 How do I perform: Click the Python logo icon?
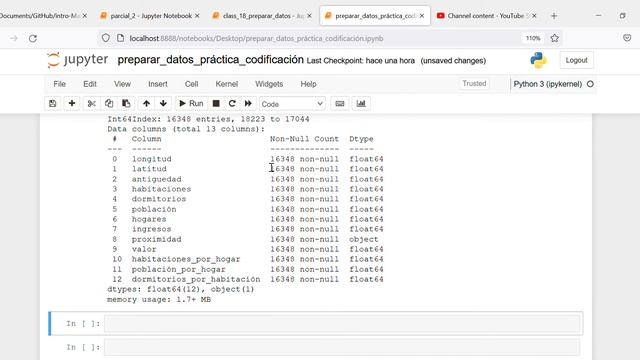[538, 60]
